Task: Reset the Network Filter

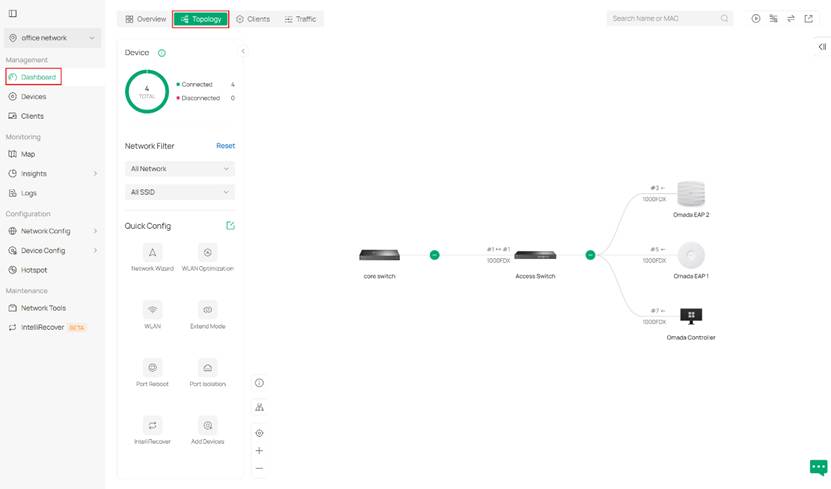Action: click(x=225, y=146)
